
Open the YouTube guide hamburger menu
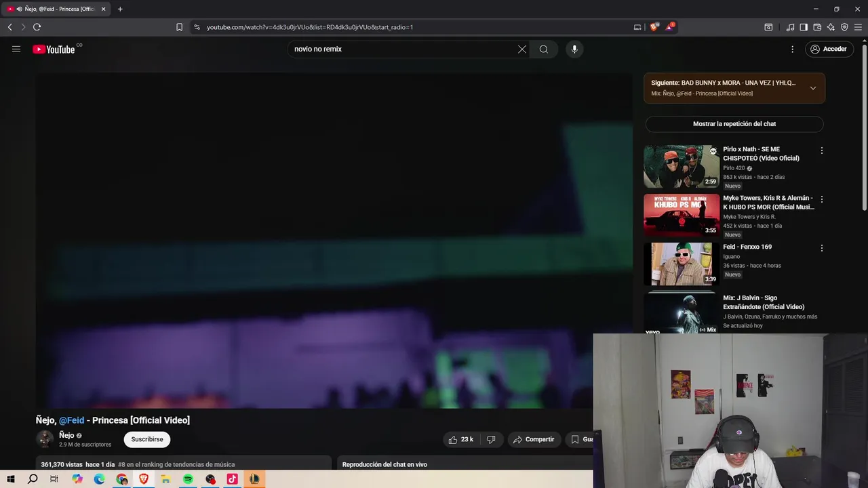(16, 49)
